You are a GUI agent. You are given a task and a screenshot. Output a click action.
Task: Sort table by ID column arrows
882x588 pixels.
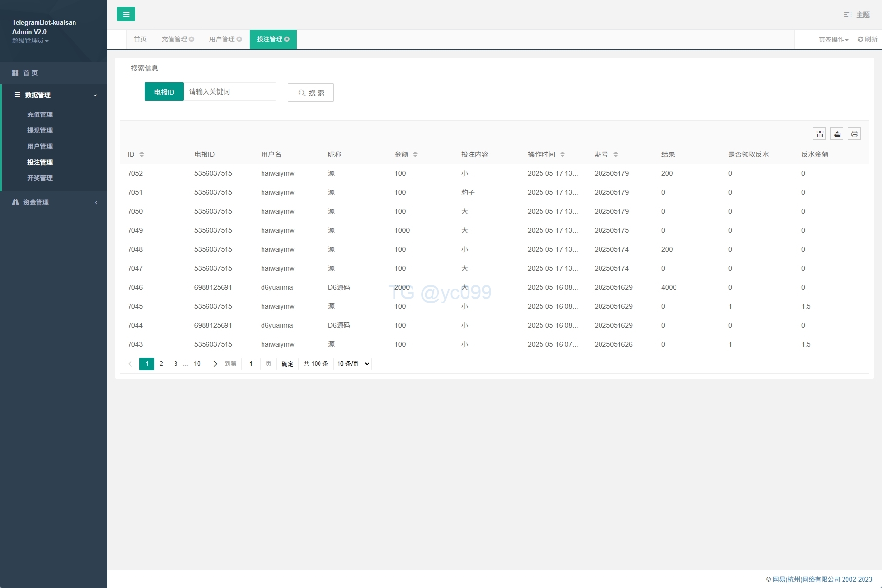[142, 154]
